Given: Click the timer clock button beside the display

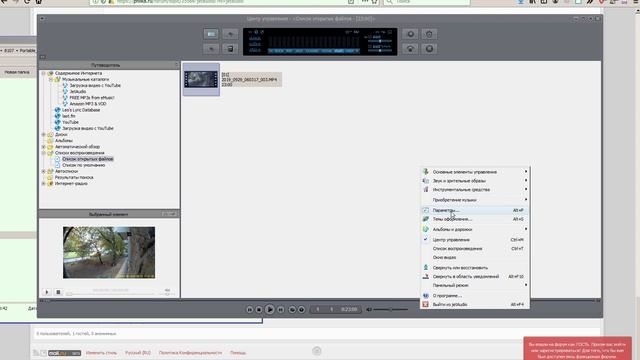Looking at the screenshot, I should pyautogui.click(x=429, y=34).
